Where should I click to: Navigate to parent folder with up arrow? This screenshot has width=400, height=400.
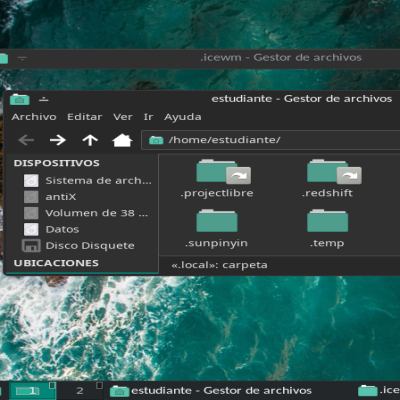pyautogui.click(x=90, y=140)
